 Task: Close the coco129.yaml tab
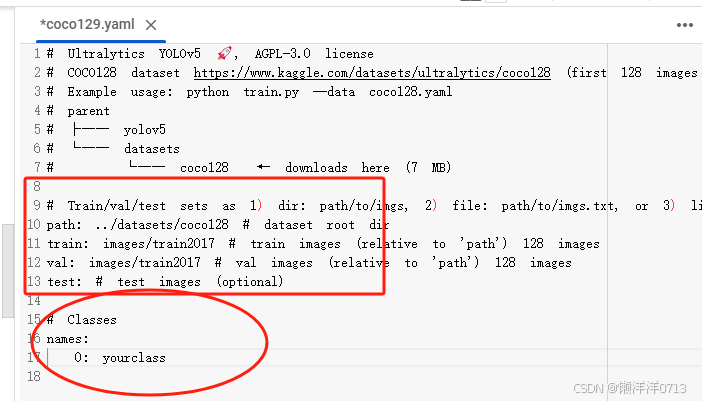pos(151,26)
